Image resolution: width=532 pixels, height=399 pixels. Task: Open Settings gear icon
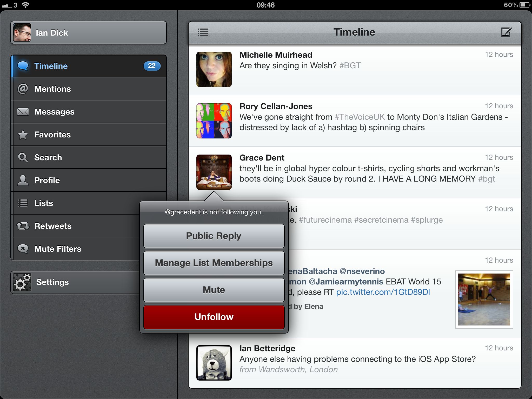(22, 282)
